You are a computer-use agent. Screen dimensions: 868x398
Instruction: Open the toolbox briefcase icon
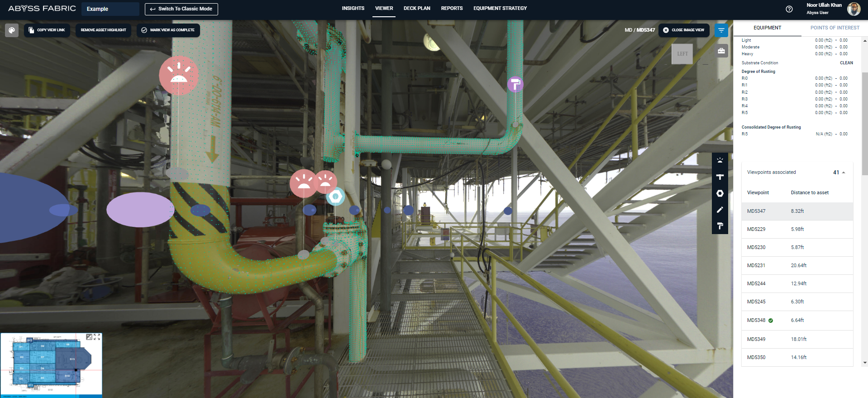[x=721, y=51]
